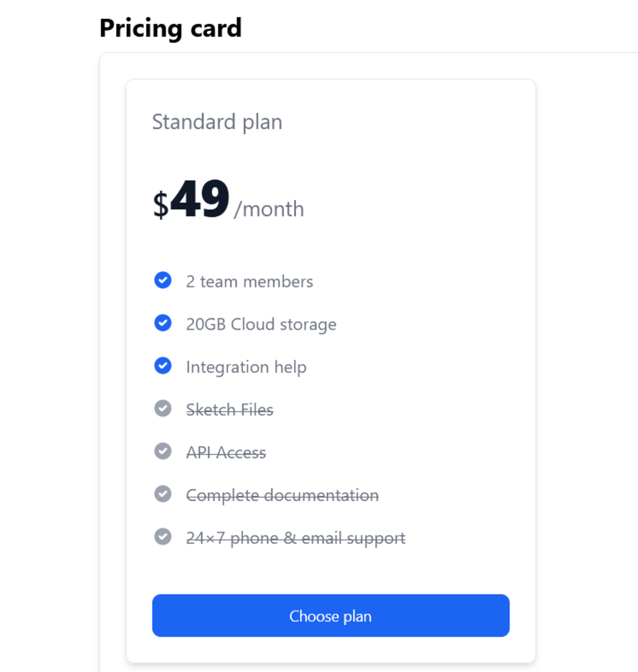Viewport: 638px width, 672px height.
Task: Click the dollar sign before the price
Action: [x=161, y=205]
